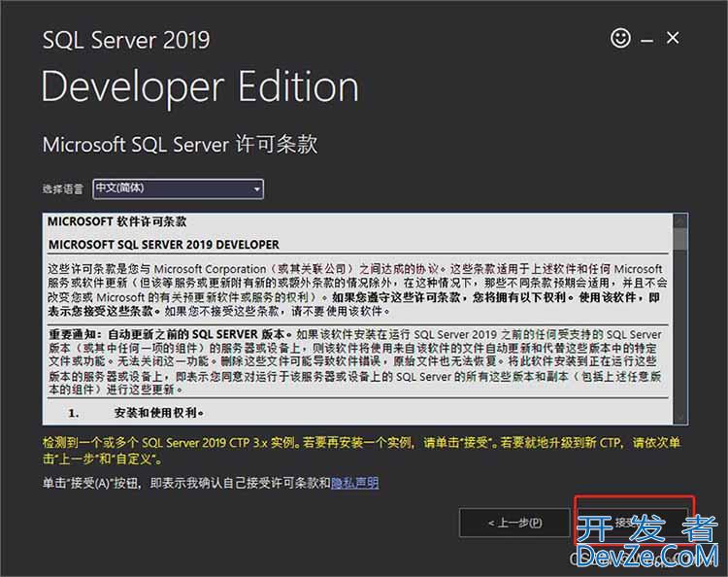Click the Developer Edition title text
728x577 pixels.
(200, 86)
